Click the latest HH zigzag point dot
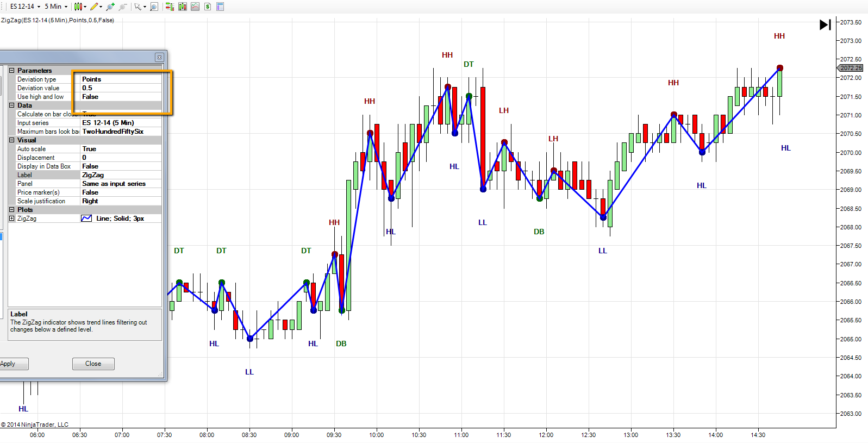The height and width of the screenshot is (443, 868). coord(780,68)
